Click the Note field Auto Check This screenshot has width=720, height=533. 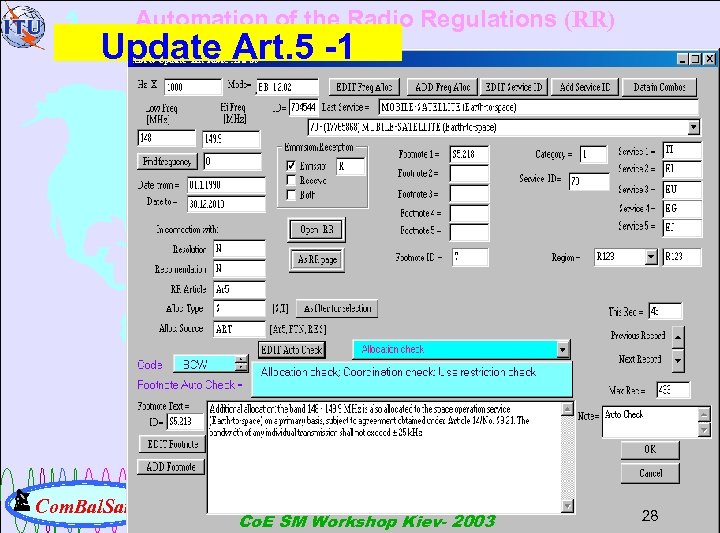[x=651, y=421]
